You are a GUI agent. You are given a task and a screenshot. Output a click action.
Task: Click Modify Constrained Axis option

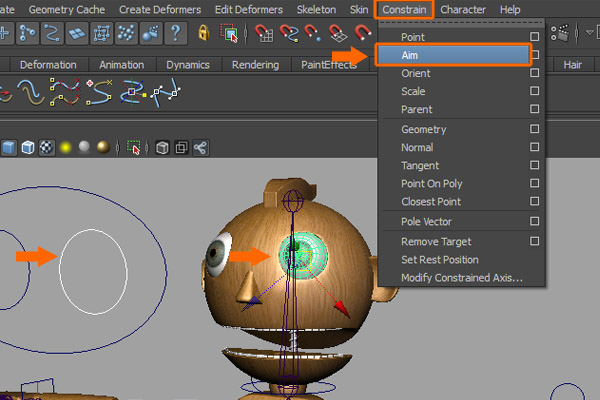(x=461, y=278)
